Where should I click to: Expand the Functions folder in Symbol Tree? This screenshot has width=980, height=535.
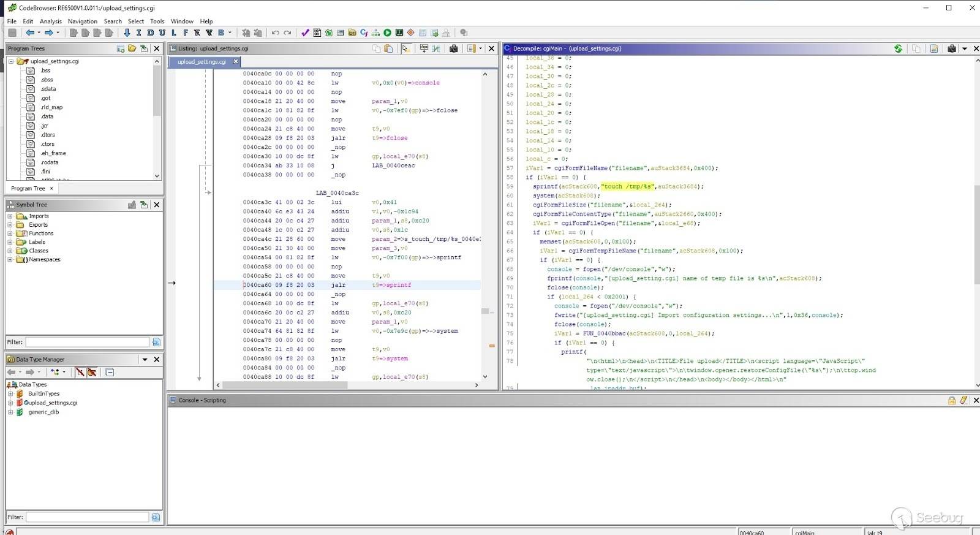pyautogui.click(x=10, y=233)
